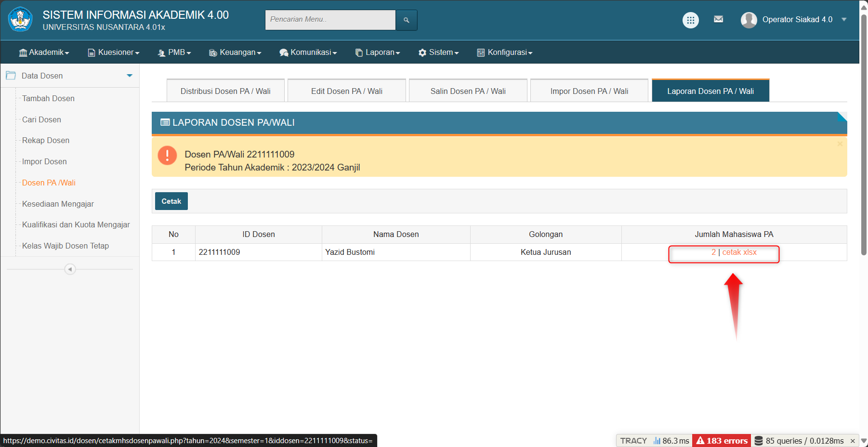Switch to Distribusi Dosen PA / Wali tab
Viewport: 868px width, 447px height.
(x=225, y=91)
